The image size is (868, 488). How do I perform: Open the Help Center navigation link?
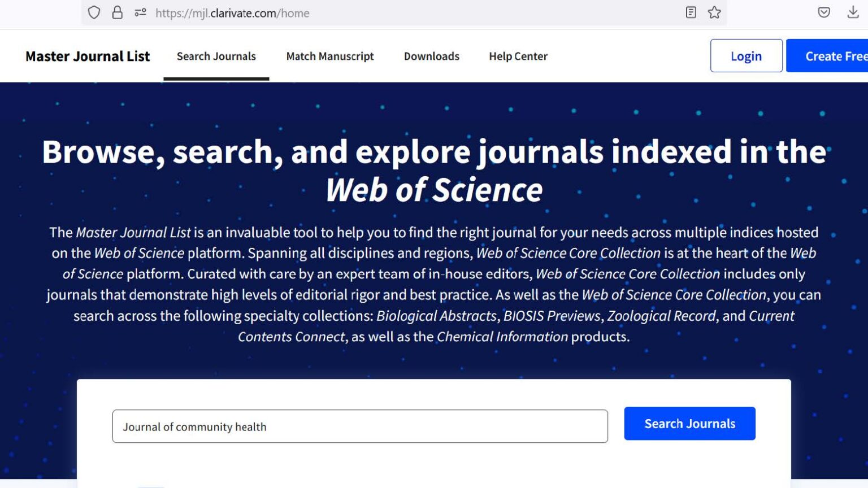pyautogui.click(x=518, y=56)
